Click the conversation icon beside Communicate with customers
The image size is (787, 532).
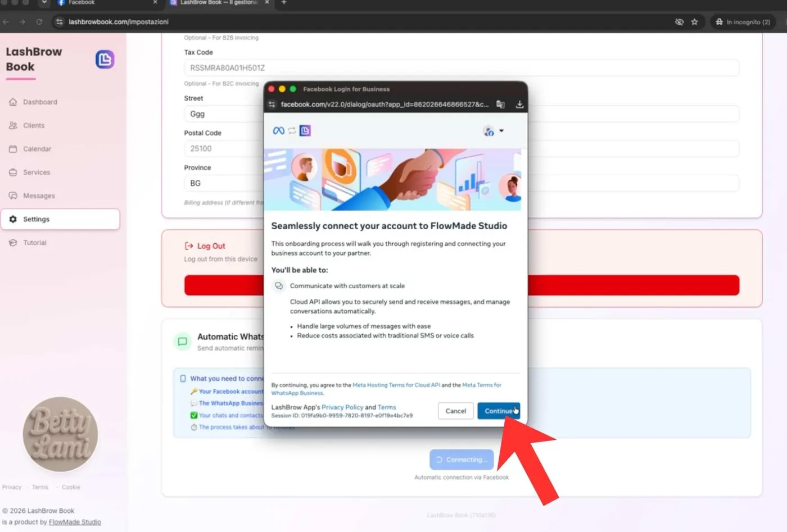pos(279,286)
